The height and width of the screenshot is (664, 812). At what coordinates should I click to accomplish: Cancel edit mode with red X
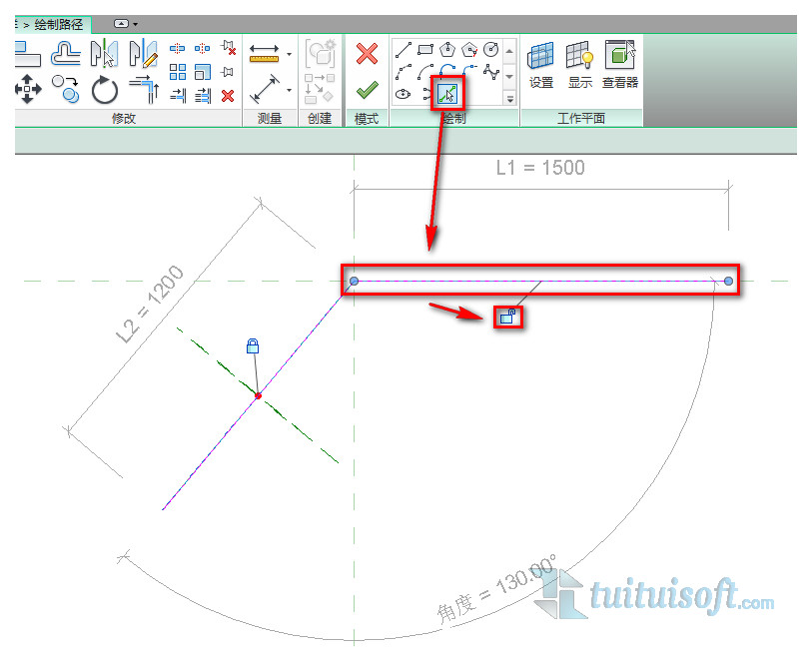pos(367,54)
